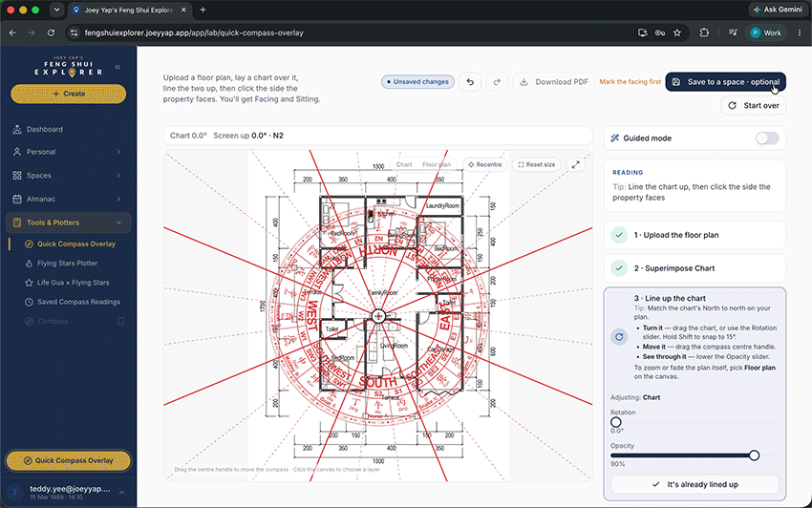Click the Dashboard icon in sidebar
The height and width of the screenshot is (508, 812).
pos(17,129)
